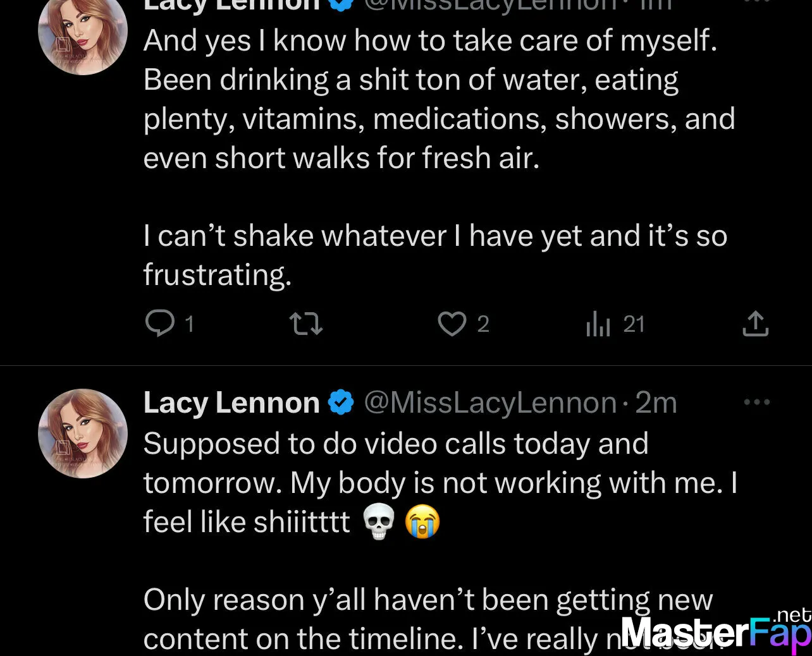This screenshot has height=656, width=812.
Task: Click the reply speech bubble icon
Action: [x=159, y=324]
